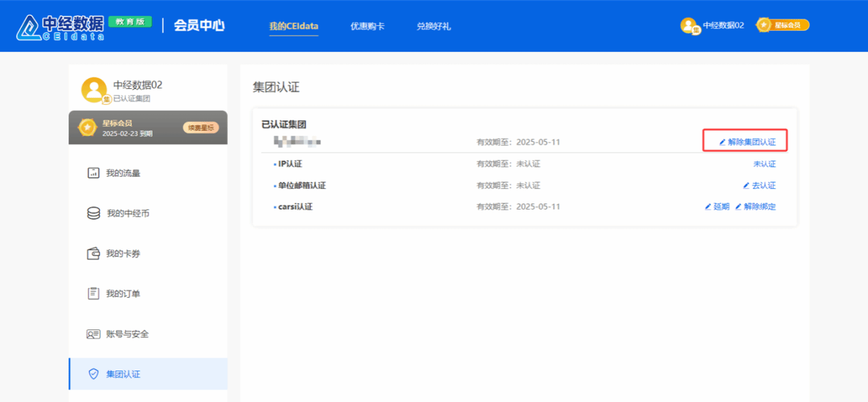Image resolution: width=868 pixels, height=402 pixels.
Task: Select 集团认证 in sidebar
Action: tap(148, 374)
